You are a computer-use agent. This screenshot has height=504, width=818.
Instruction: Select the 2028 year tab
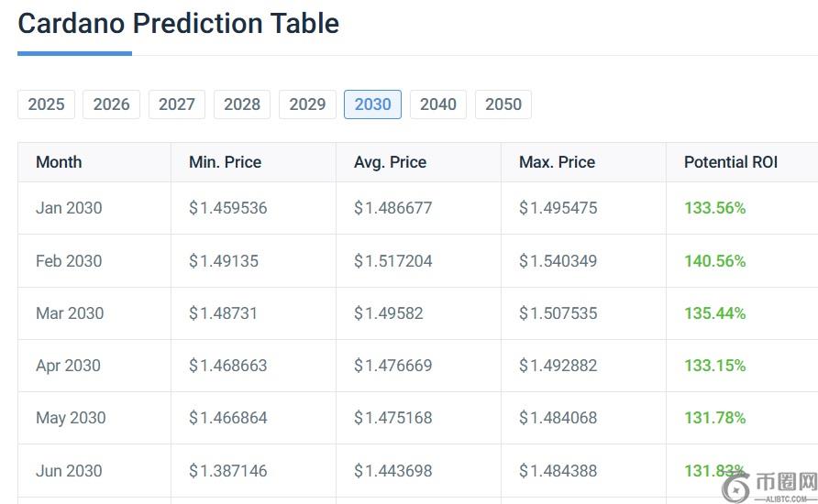point(242,104)
